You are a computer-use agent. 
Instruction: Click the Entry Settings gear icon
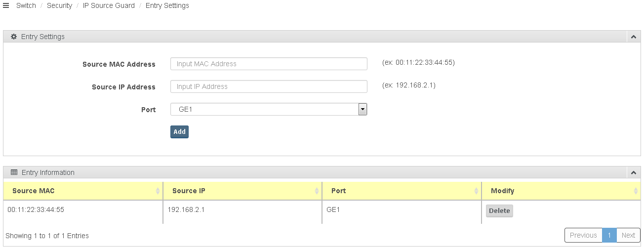pyautogui.click(x=14, y=37)
